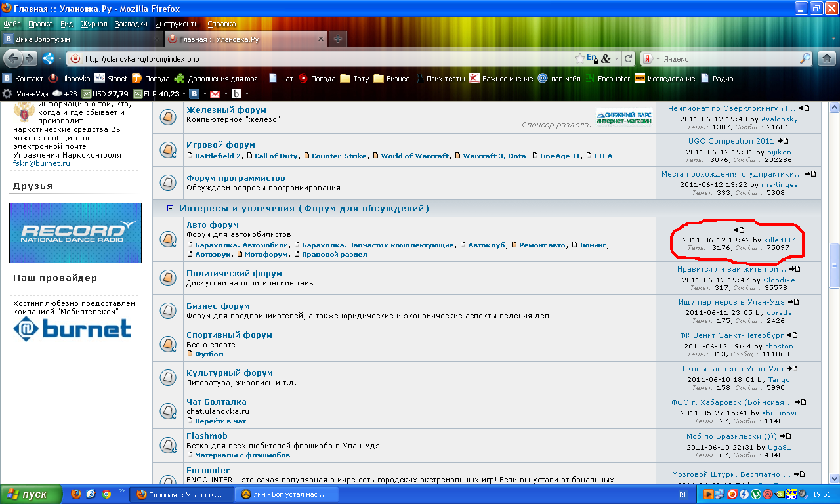This screenshot has height=504, width=840.
Task: Open the Файл menu
Action: pos(12,24)
